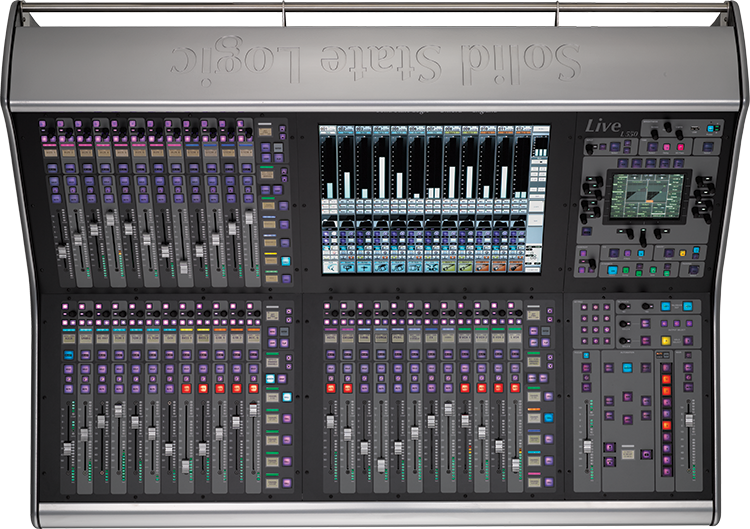Click the master fader in lower-right section

[587, 446]
